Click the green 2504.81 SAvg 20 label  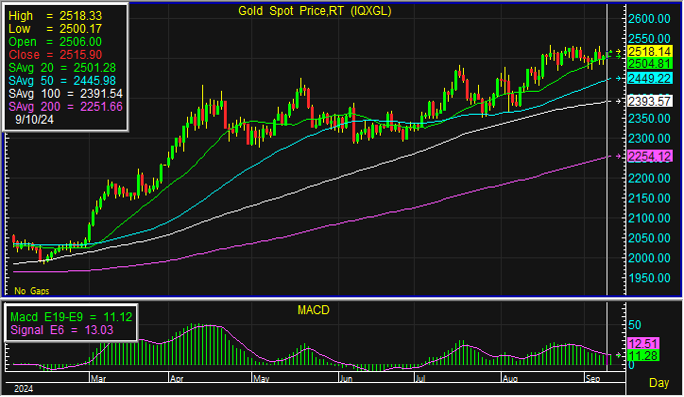tap(650, 64)
